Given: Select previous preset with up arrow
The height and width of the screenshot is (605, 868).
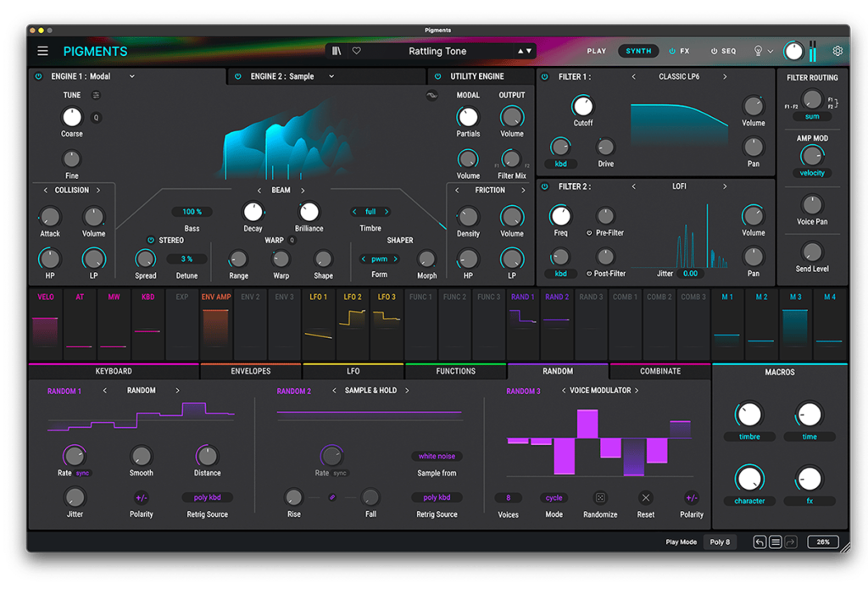Looking at the screenshot, I should (x=520, y=51).
